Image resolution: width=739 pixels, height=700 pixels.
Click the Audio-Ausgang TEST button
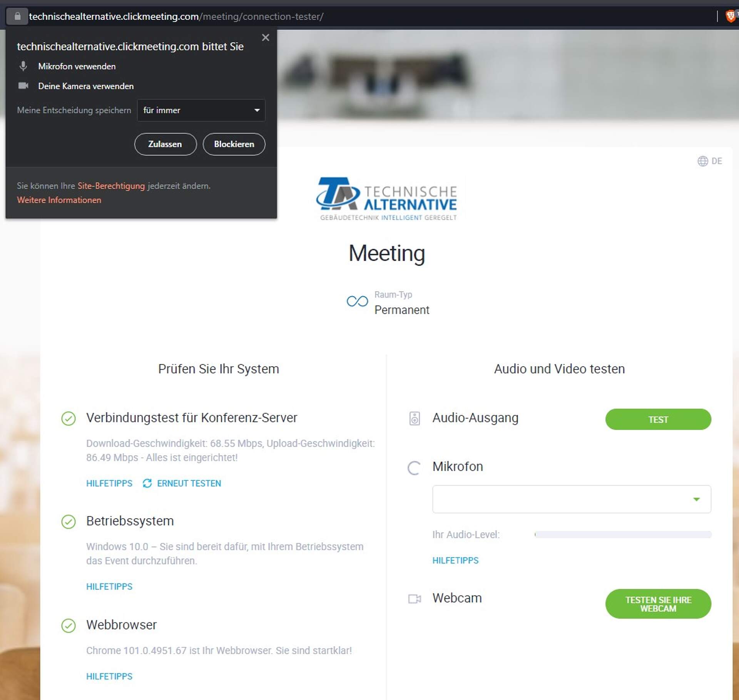pos(658,419)
